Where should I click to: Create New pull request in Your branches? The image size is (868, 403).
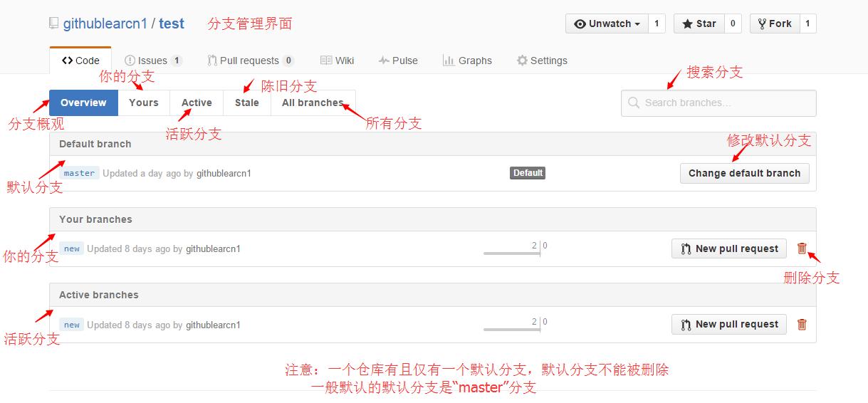click(x=729, y=248)
